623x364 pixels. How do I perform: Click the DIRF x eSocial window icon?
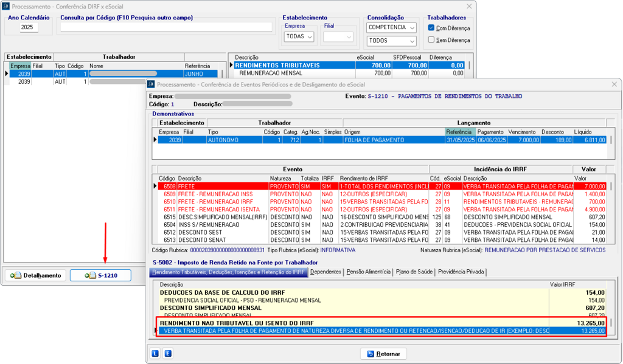point(6,6)
